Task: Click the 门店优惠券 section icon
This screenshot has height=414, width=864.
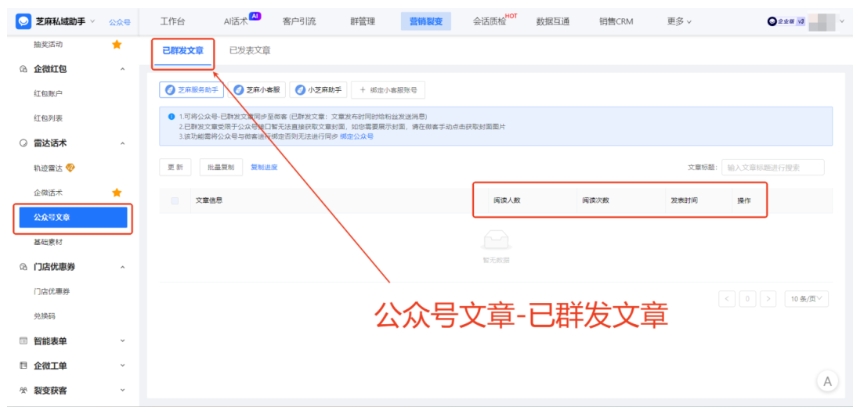Action: tap(23, 267)
